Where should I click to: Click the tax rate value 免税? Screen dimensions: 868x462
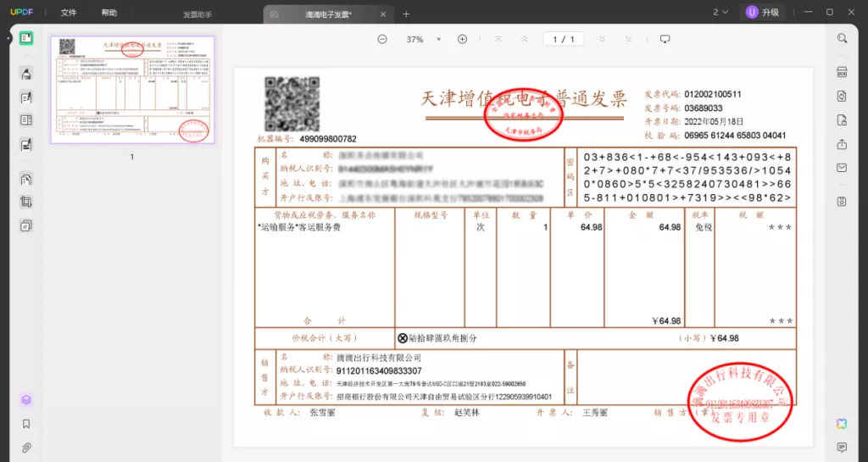click(703, 227)
